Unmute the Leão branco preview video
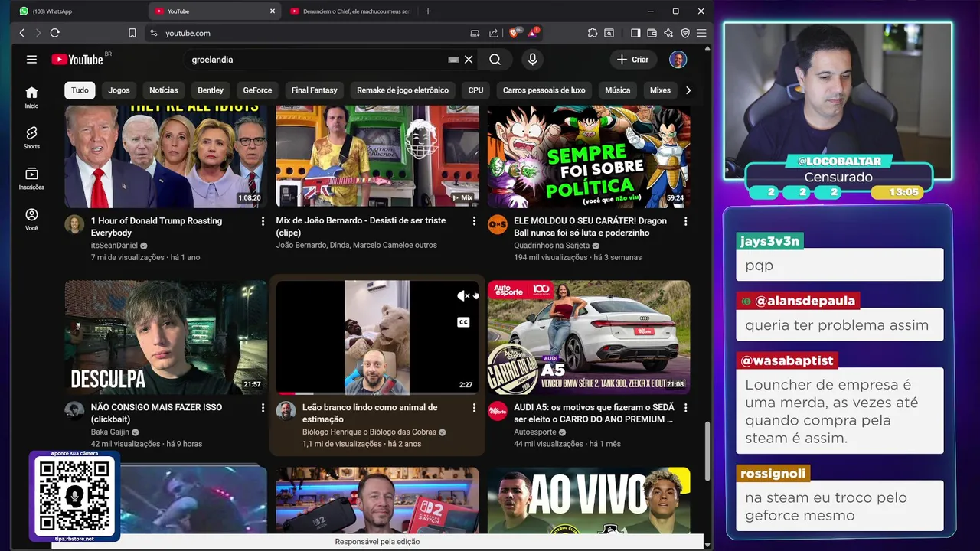 [463, 296]
